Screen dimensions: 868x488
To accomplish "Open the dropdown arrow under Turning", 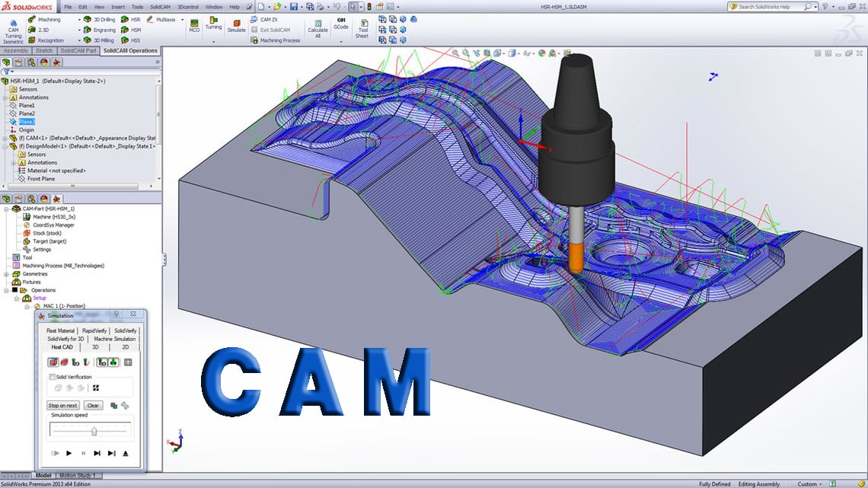I will tap(214, 42).
